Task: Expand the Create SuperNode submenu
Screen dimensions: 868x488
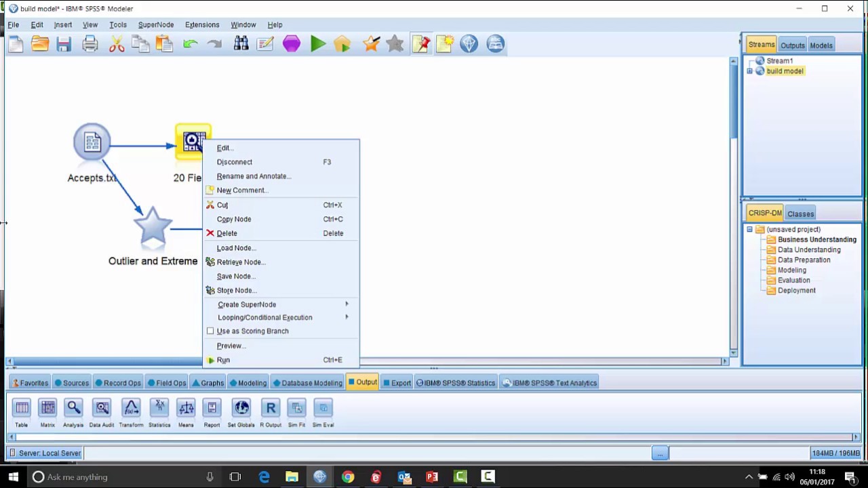Action: coord(281,304)
